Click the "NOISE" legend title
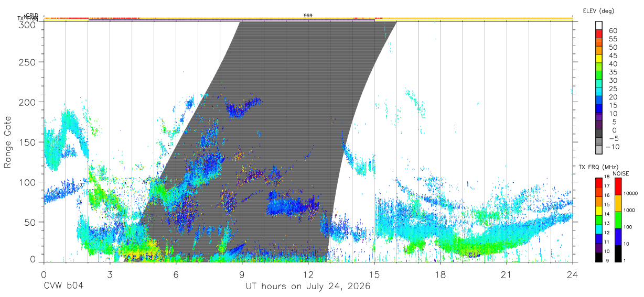Viewport: 644px width, 297px height. click(620, 173)
